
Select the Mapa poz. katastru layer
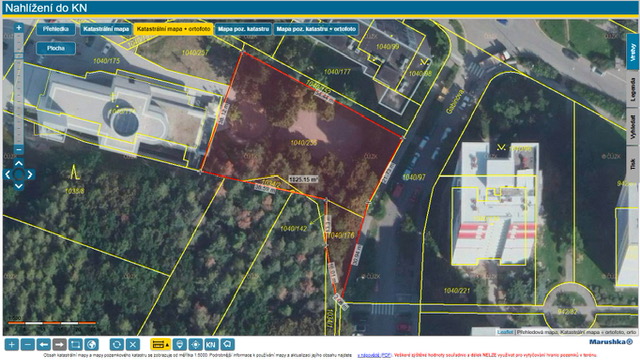pos(243,29)
